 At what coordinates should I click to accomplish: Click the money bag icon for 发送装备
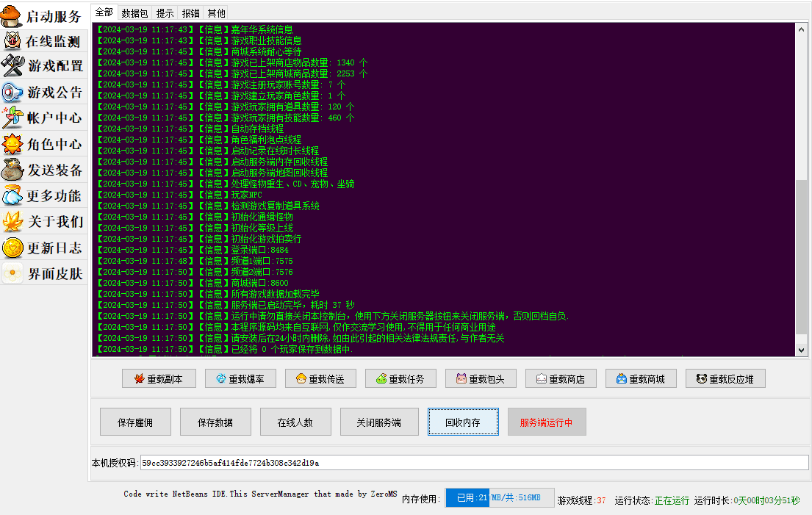coord(12,170)
